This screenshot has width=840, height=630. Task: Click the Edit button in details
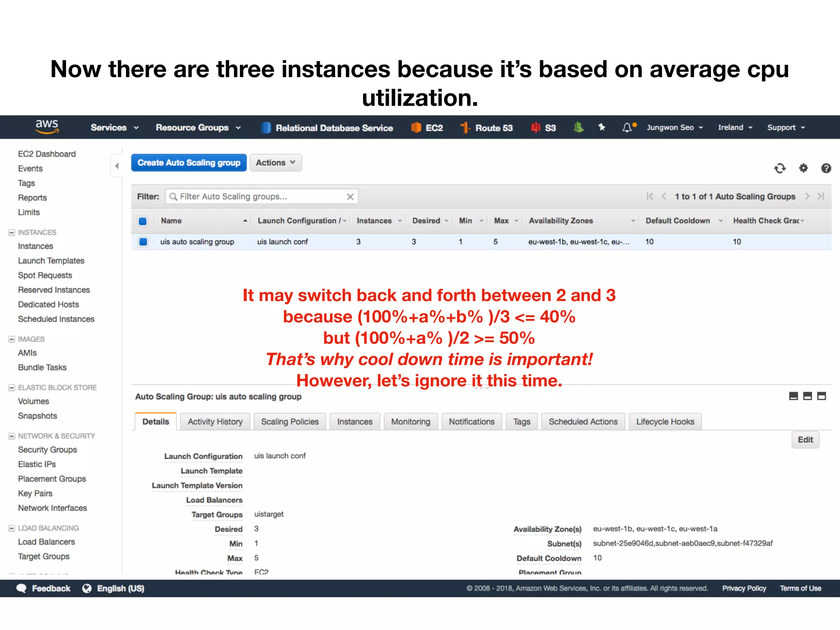click(x=805, y=440)
